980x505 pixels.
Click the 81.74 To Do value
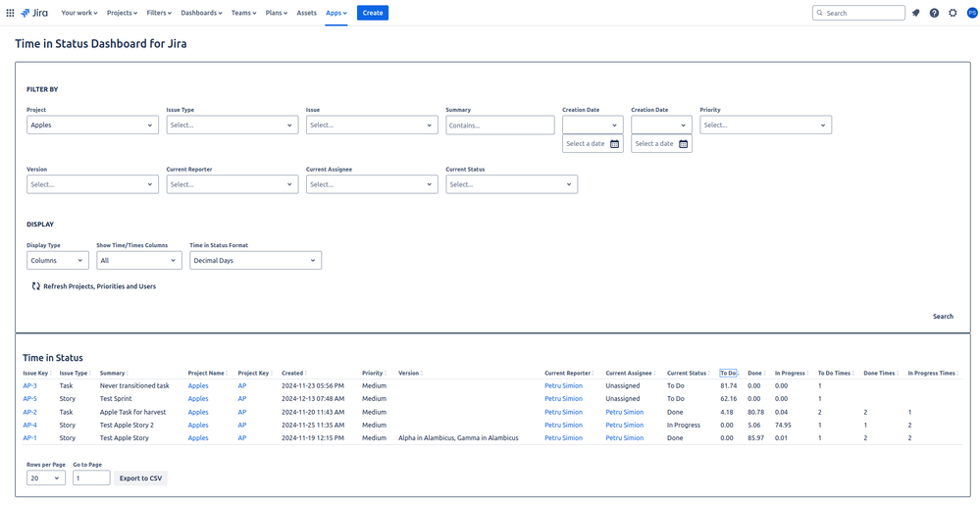(x=728, y=385)
